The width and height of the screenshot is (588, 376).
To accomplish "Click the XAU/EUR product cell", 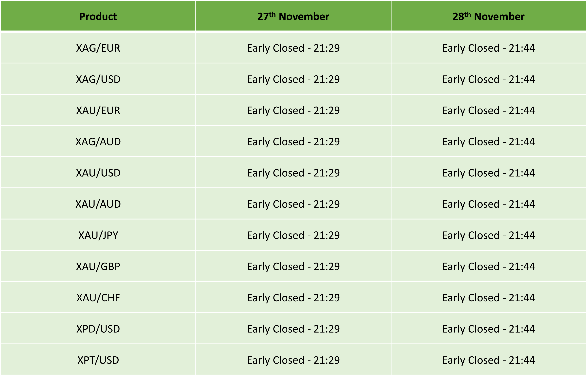I will click(x=98, y=111).
